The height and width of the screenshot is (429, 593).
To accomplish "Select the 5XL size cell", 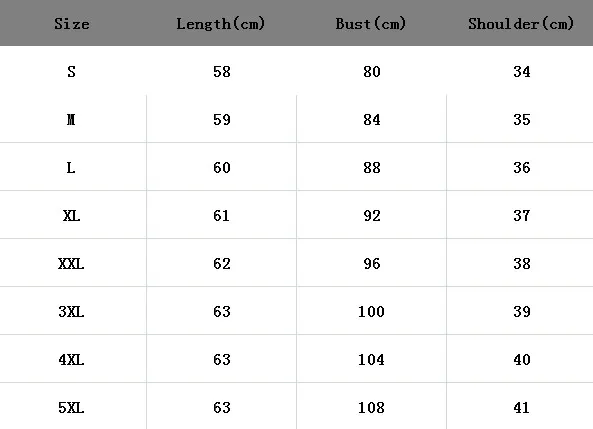I will pos(71,408).
